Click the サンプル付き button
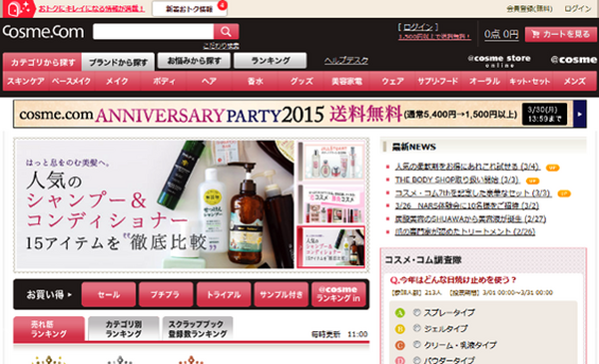The height and width of the screenshot is (364, 599). 282,294
